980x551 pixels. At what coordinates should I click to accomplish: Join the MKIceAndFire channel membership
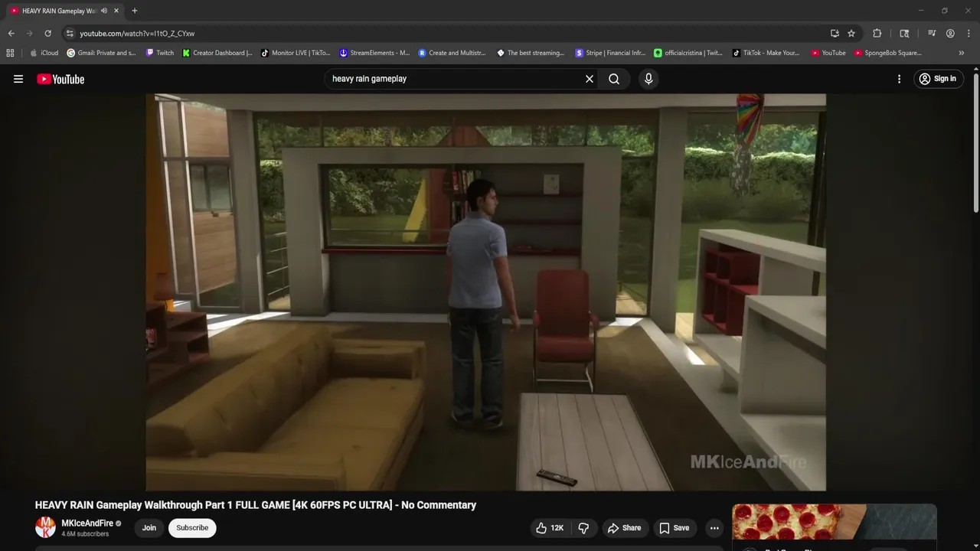149,528
